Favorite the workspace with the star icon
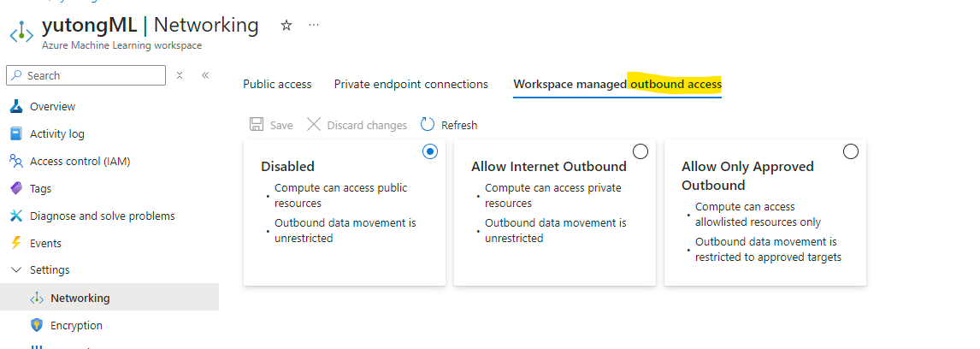The width and height of the screenshot is (980, 349). [286, 26]
